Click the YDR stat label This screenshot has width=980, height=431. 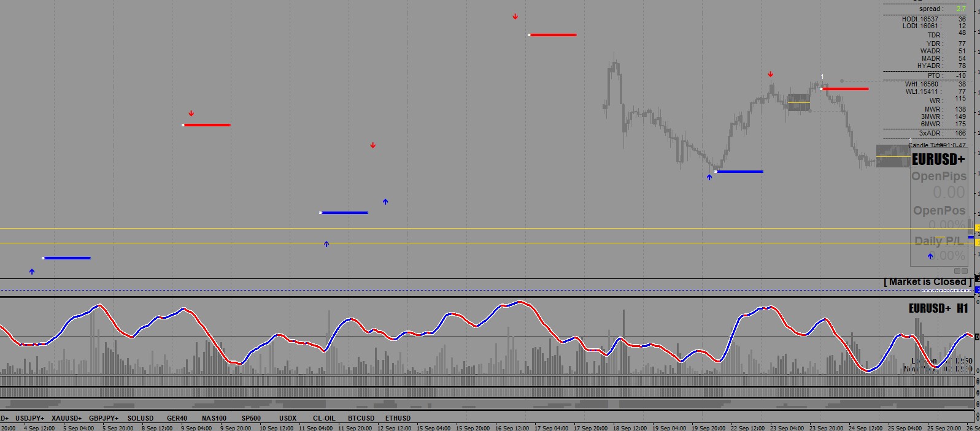(x=934, y=44)
